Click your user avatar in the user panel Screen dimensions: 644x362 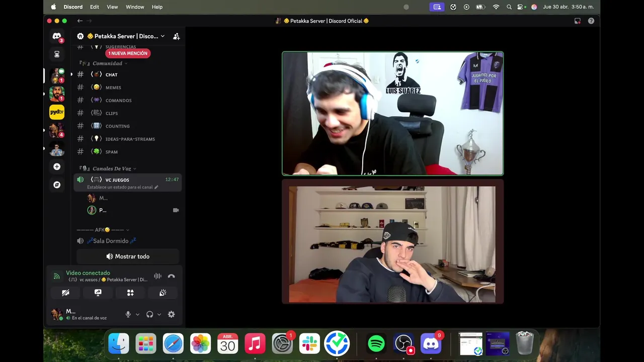(57, 314)
